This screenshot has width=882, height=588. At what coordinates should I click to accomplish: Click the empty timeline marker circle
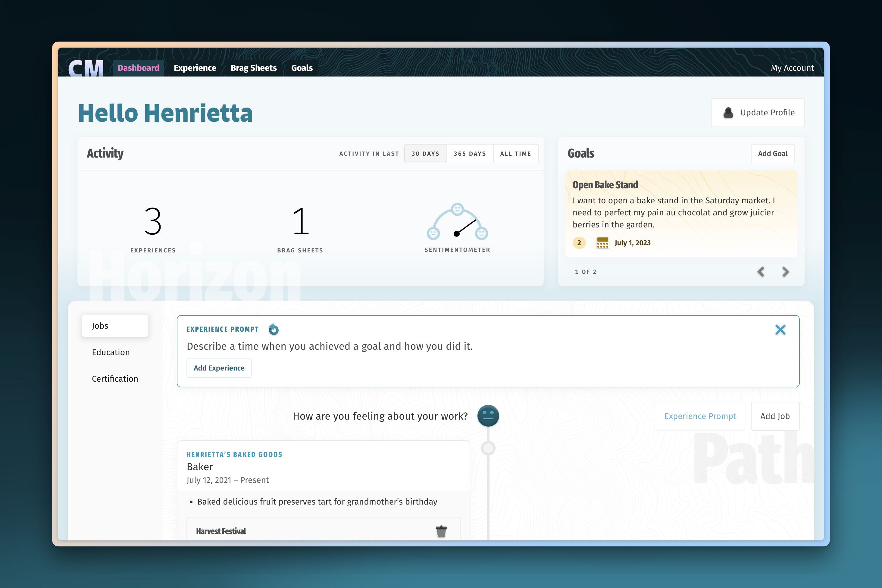pyautogui.click(x=488, y=448)
